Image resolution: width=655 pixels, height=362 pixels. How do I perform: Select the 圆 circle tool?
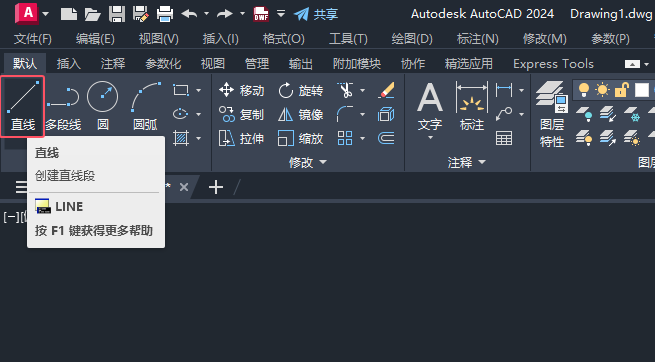point(103,106)
